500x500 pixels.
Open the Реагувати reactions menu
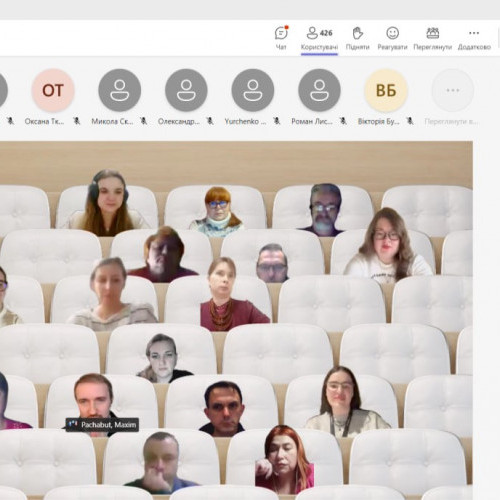pos(392,38)
